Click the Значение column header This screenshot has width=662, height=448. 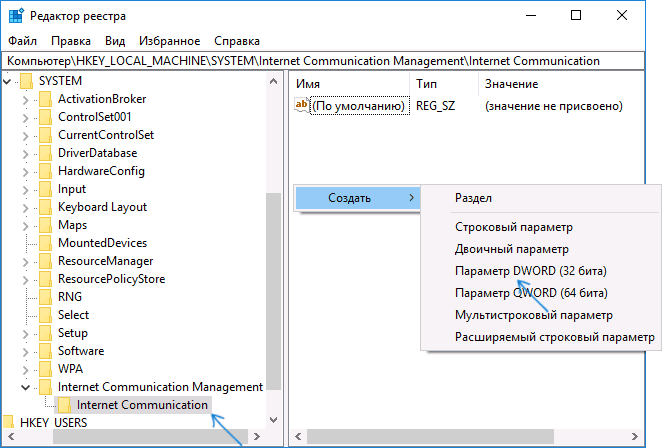tap(510, 83)
